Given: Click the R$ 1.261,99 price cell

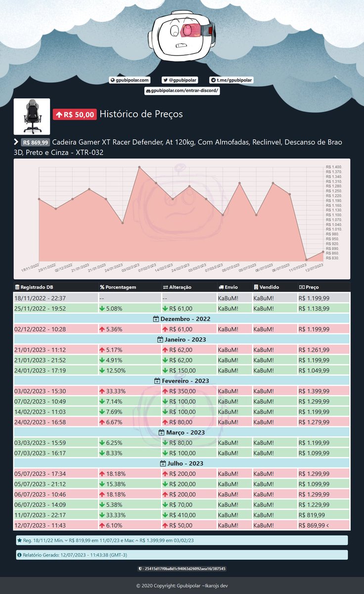Looking at the screenshot, I should click(x=323, y=350).
